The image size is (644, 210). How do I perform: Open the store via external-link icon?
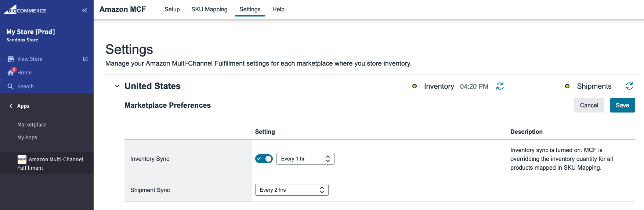pos(86,59)
